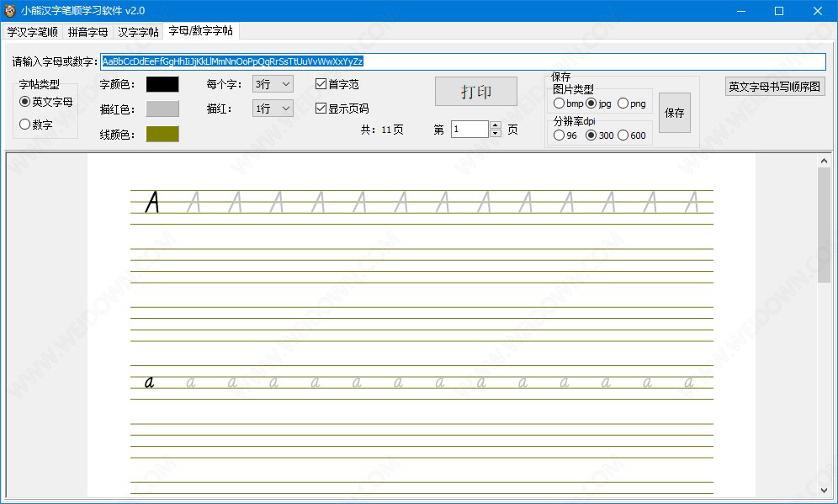
Task: Click the 共: 11 页 total pages text
Action: point(382,130)
